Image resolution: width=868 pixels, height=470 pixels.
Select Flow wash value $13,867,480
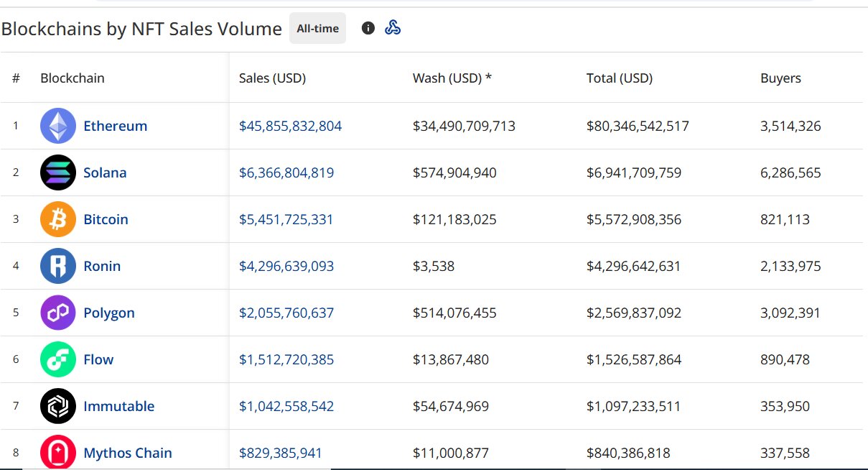451,359
